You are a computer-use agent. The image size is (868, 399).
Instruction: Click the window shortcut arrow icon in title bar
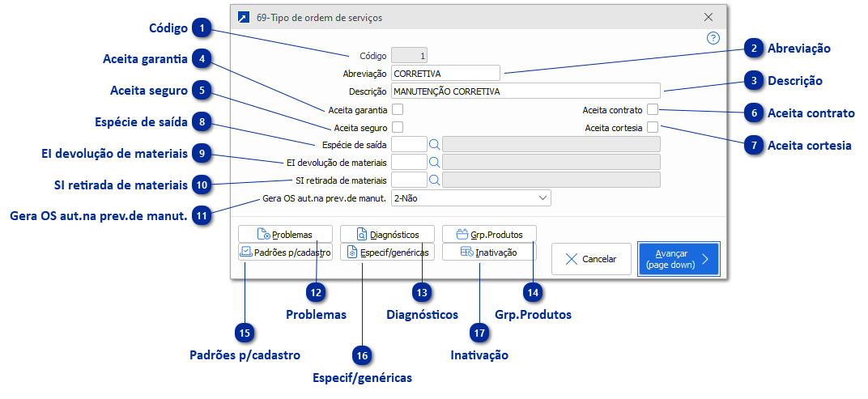pos(244,16)
